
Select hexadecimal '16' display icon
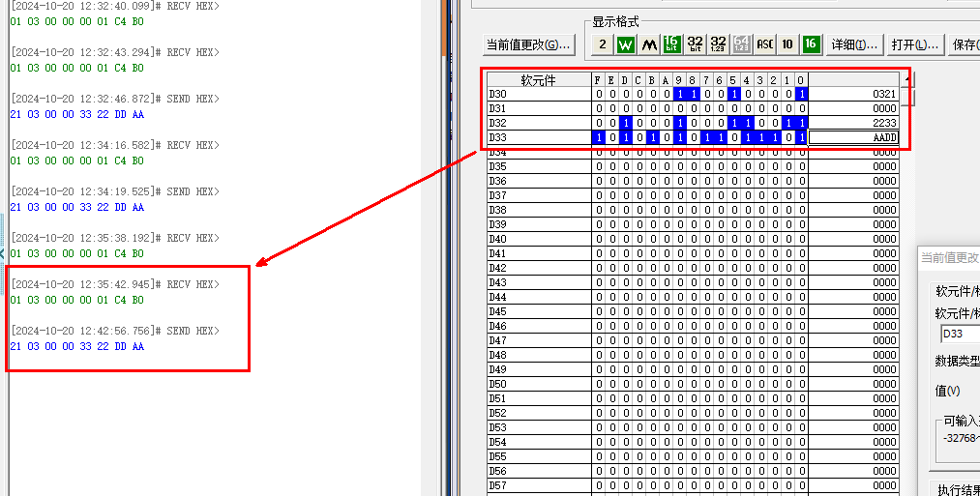click(x=811, y=44)
